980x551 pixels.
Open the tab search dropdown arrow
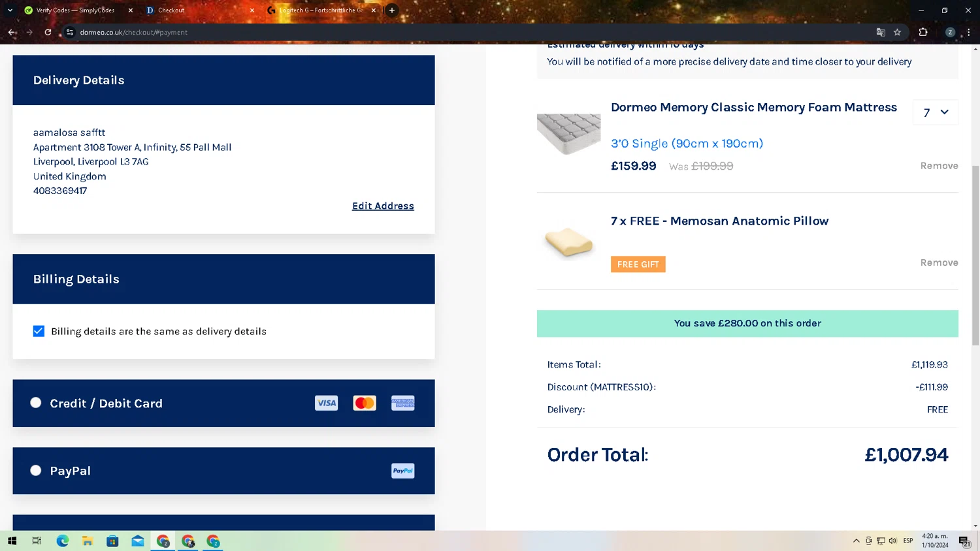click(x=10, y=10)
